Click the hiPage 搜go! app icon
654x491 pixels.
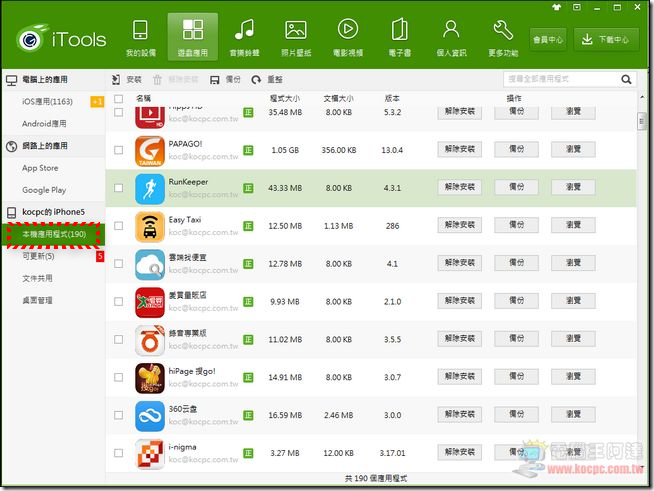150,378
